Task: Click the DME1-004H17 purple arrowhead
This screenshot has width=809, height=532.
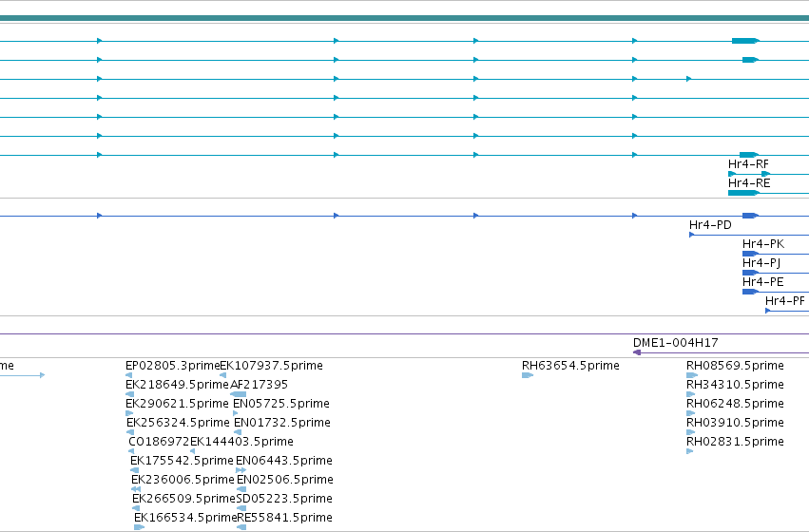Action: tap(637, 352)
